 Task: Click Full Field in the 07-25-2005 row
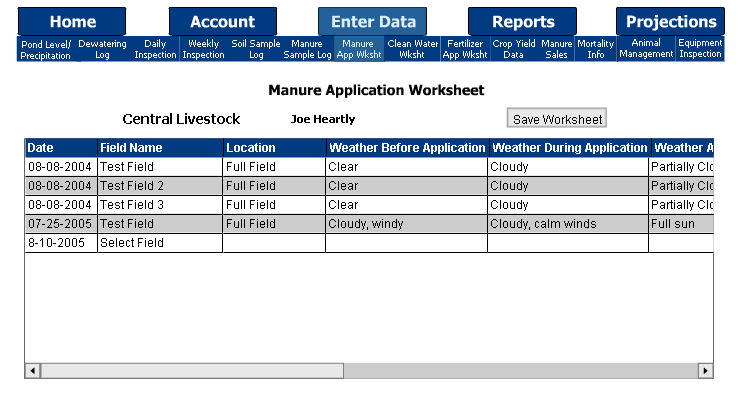click(x=274, y=224)
